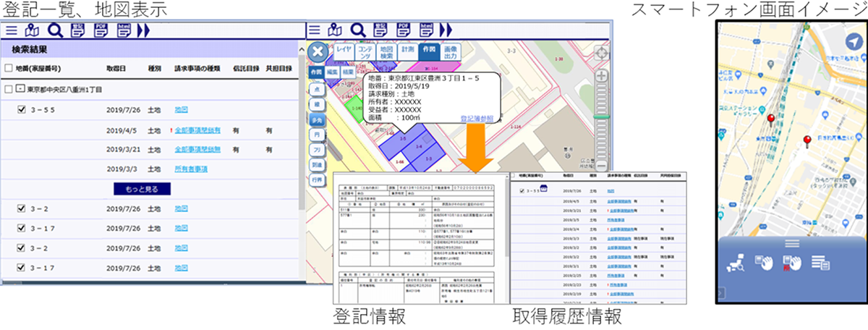Viewport: 868px width, 330px height.
Task: Uncheck second 3－2 row checkbox
Action: [21, 247]
